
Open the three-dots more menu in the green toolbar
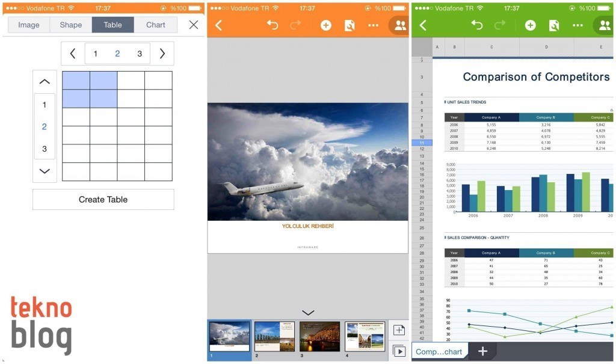point(577,25)
